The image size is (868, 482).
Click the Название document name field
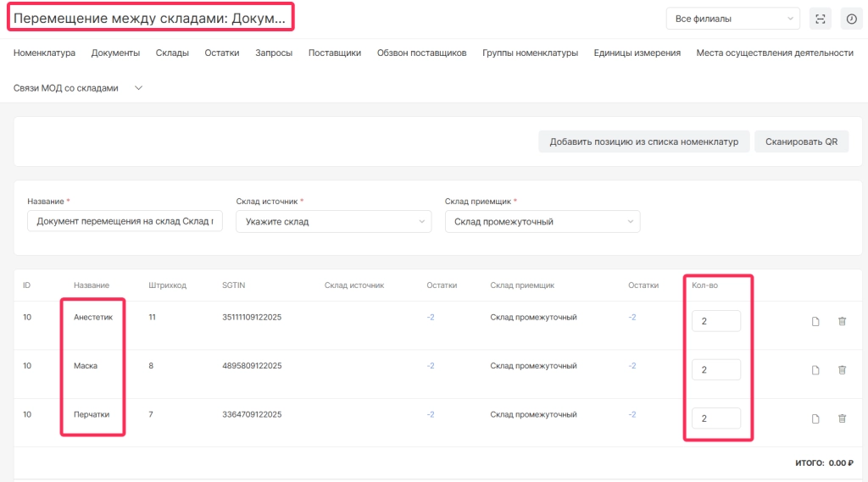coord(125,222)
